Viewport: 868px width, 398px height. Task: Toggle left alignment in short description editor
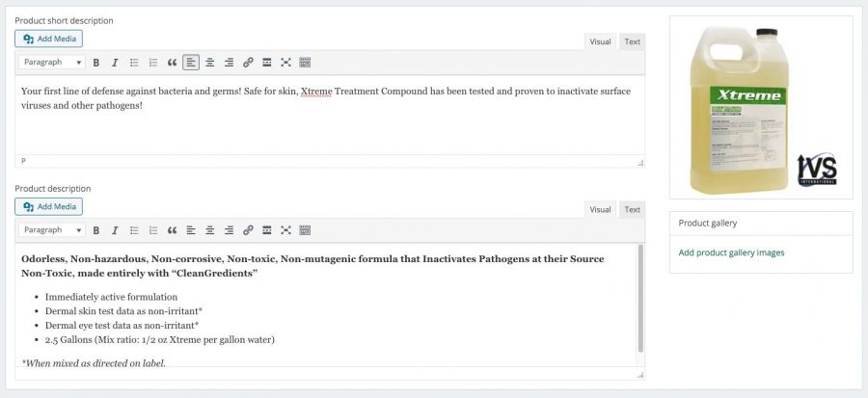(191, 63)
